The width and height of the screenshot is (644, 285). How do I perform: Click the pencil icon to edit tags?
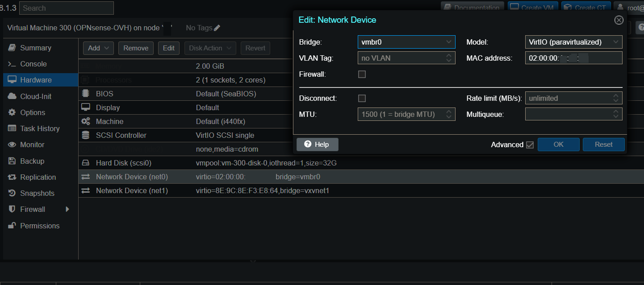[217, 28]
